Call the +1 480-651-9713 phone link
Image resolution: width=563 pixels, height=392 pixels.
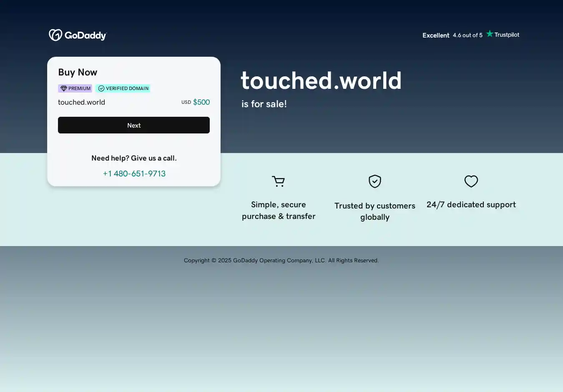(134, 173)
